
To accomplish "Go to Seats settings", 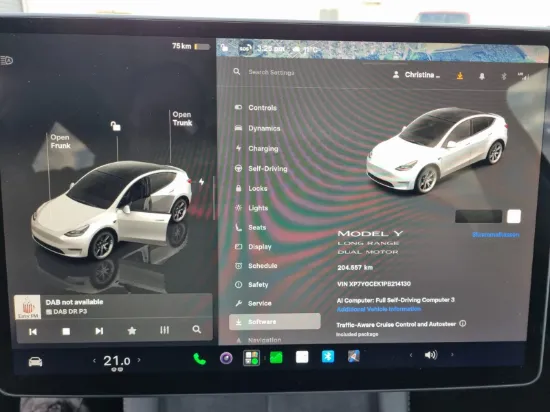I will coord(257,228).
